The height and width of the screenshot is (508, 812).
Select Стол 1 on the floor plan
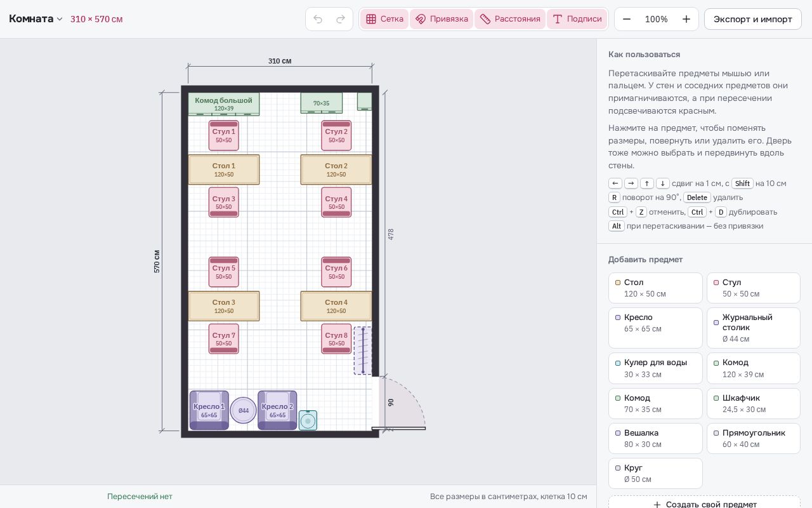224,170
